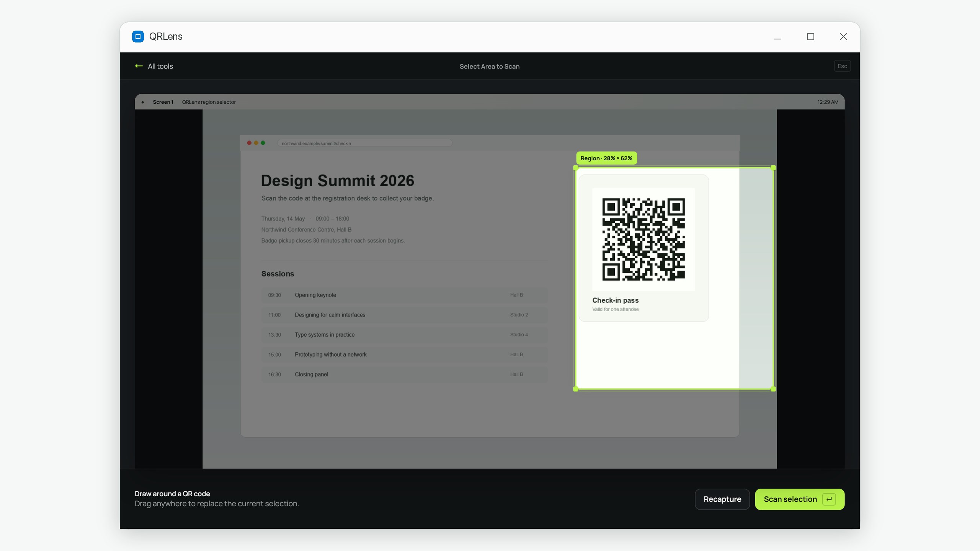Click top-right selection handle

tap(773, 168)
